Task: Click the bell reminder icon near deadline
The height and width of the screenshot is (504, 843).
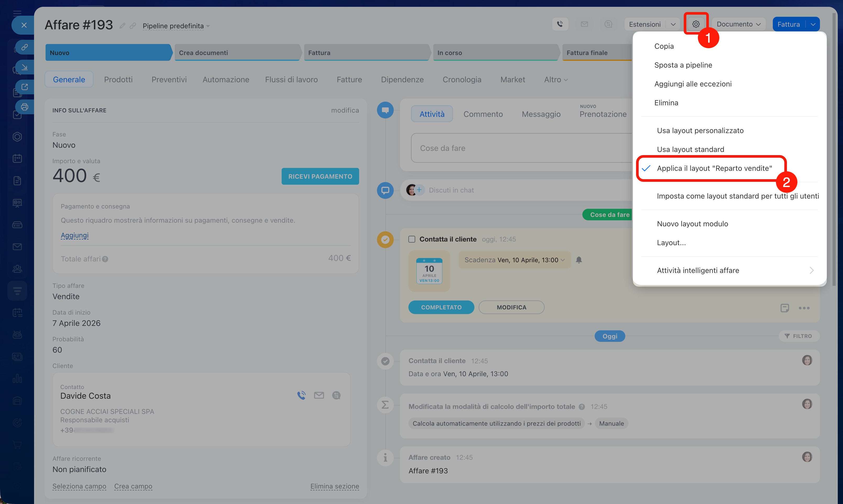Action: click(579, 260)
